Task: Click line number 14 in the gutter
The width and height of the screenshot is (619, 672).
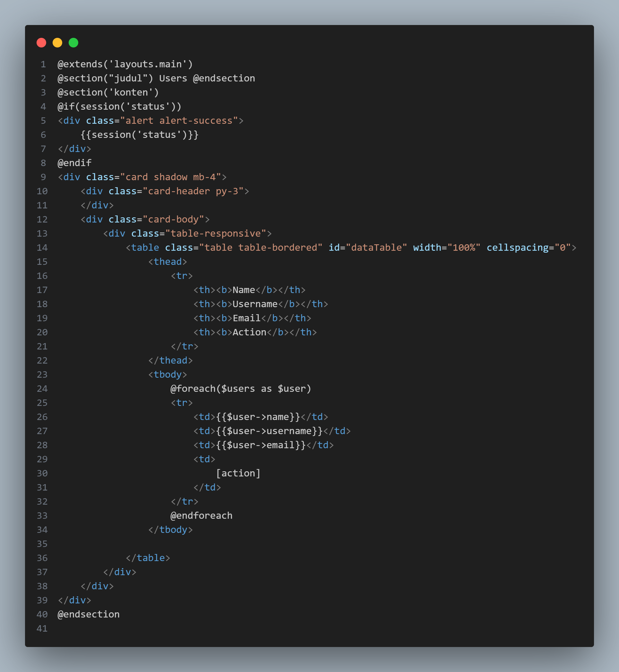Action: tap(42, 248)
